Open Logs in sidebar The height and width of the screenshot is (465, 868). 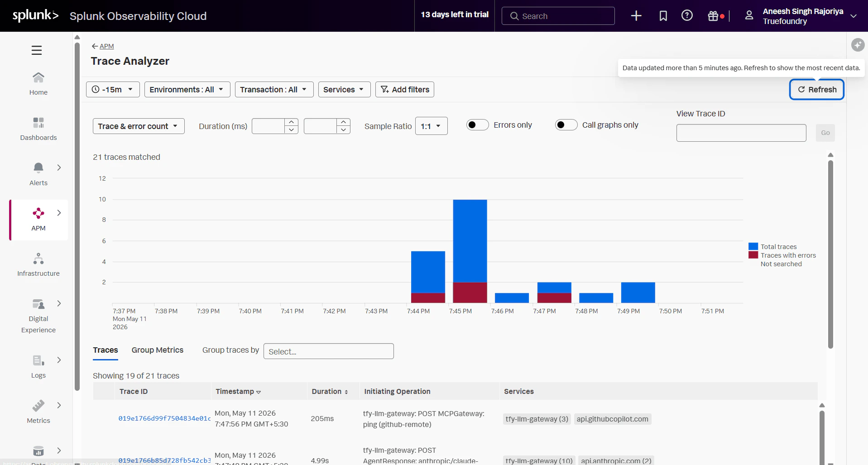pyautogui.click(x=38, y=367)
